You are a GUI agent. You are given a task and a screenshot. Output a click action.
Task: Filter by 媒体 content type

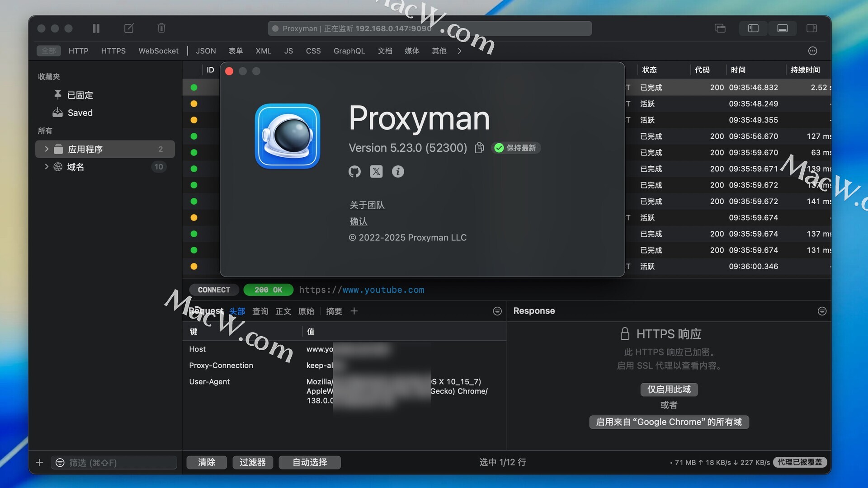point(412,51)
